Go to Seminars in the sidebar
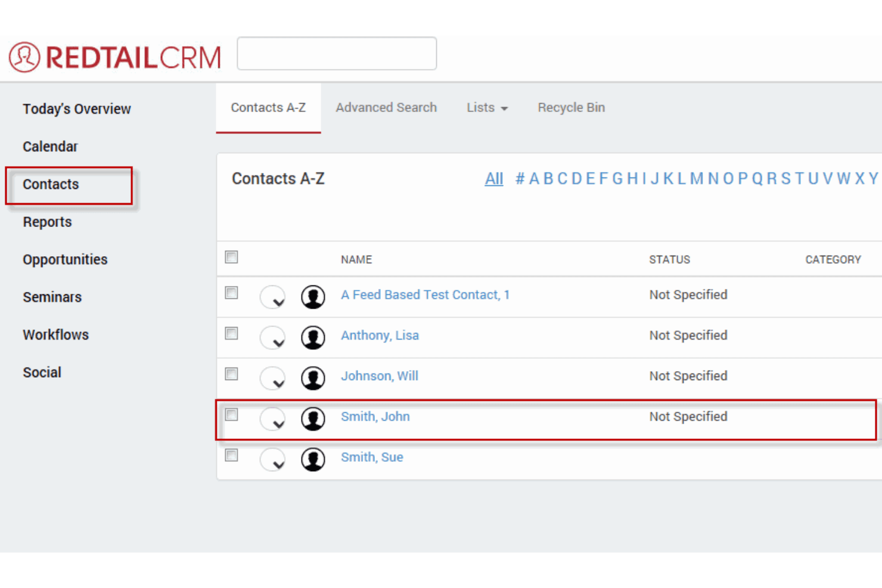 (52, 297)
